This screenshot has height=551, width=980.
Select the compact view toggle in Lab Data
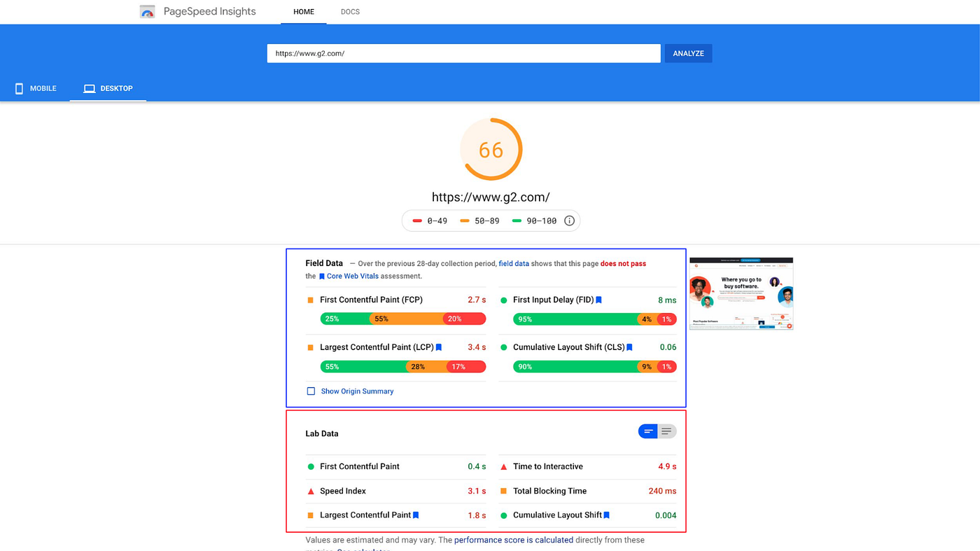648,431
